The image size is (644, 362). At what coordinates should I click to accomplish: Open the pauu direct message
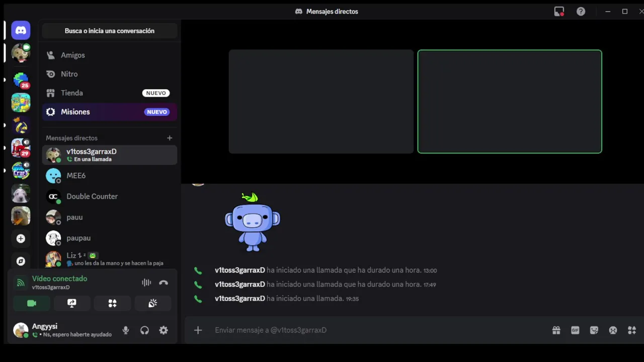(x=110, y=217)
